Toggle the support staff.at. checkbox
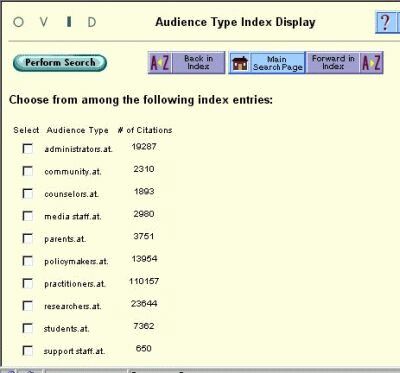Image resolution: width=400 pixels, height=373 pixels. pos(28,351)
